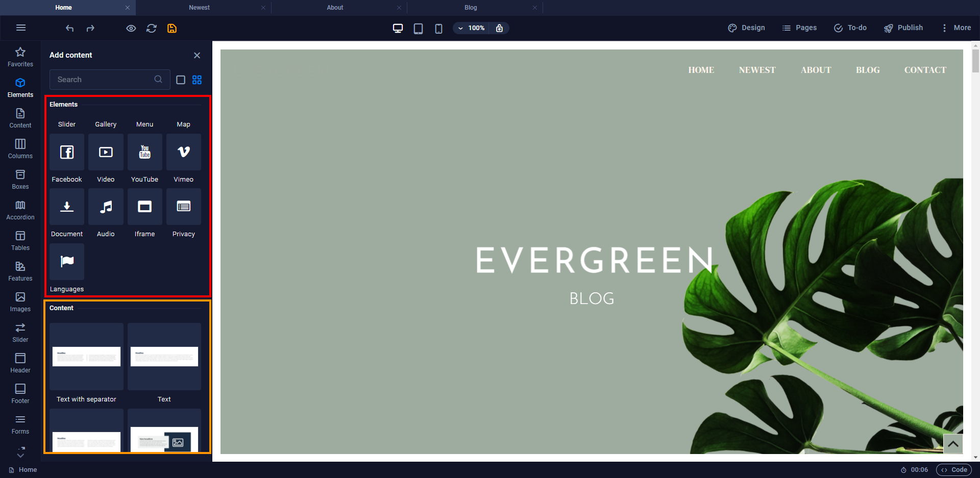Insert a YouTube element
980x478 pixels.
(144, 152)
